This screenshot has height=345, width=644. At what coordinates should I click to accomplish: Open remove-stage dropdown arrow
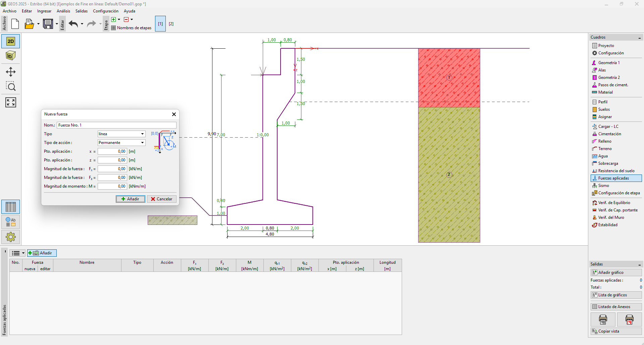click(x=132, y=19)
